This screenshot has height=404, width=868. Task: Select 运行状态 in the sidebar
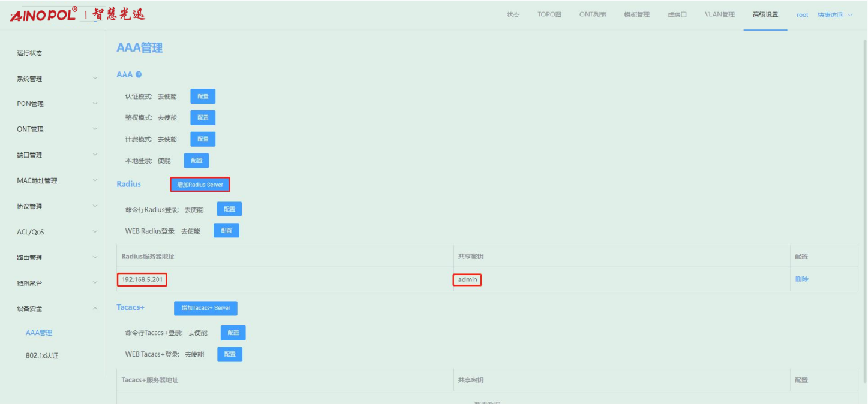pyautogui.click(x=29, y=53)
